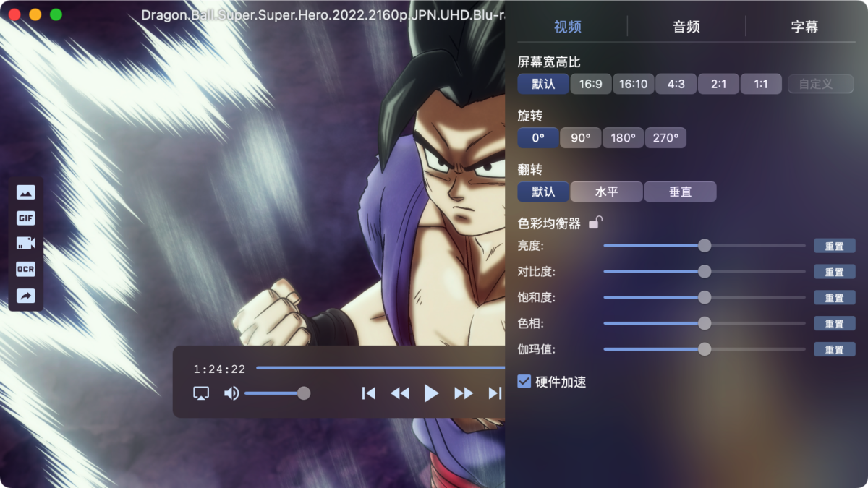Disable the 硬件加速 checkbox

point(524,381)
